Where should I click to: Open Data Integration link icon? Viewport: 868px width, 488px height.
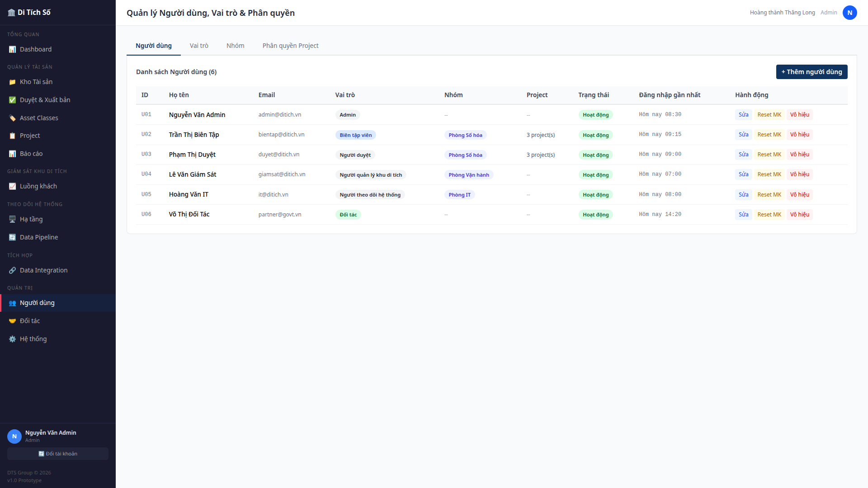12,270
